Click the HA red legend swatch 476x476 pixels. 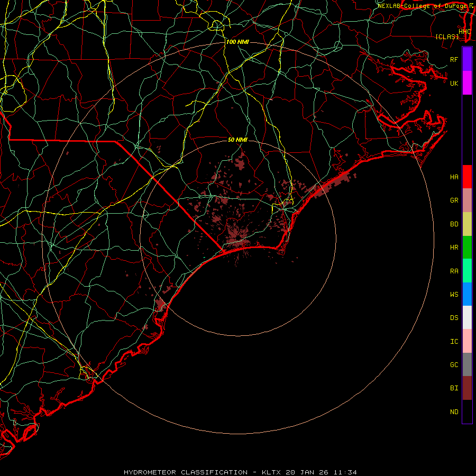[x=467, y=177]
